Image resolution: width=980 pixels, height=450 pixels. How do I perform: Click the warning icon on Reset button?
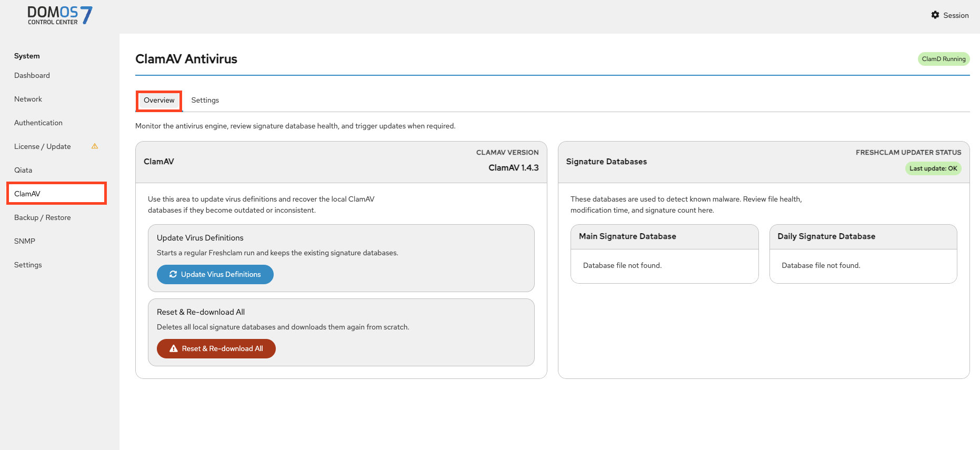click(174, 348)
